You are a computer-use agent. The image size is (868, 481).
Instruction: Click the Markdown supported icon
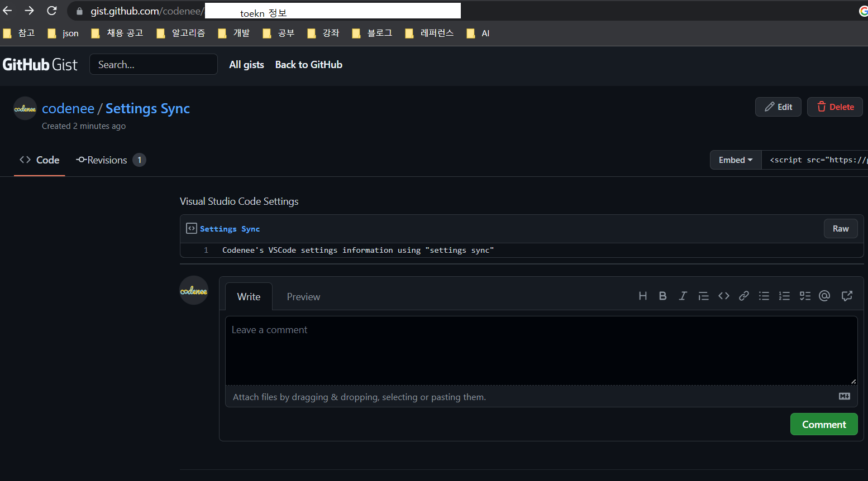(x=845, y=396)
